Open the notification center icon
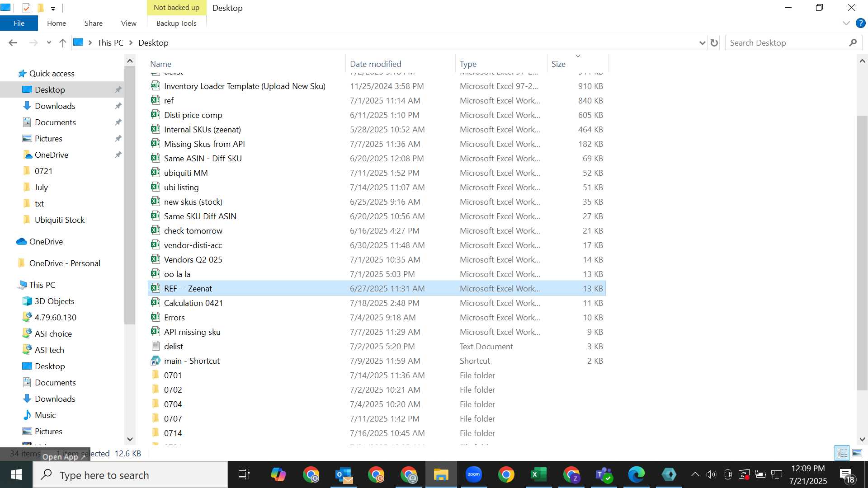 point(847,475)
